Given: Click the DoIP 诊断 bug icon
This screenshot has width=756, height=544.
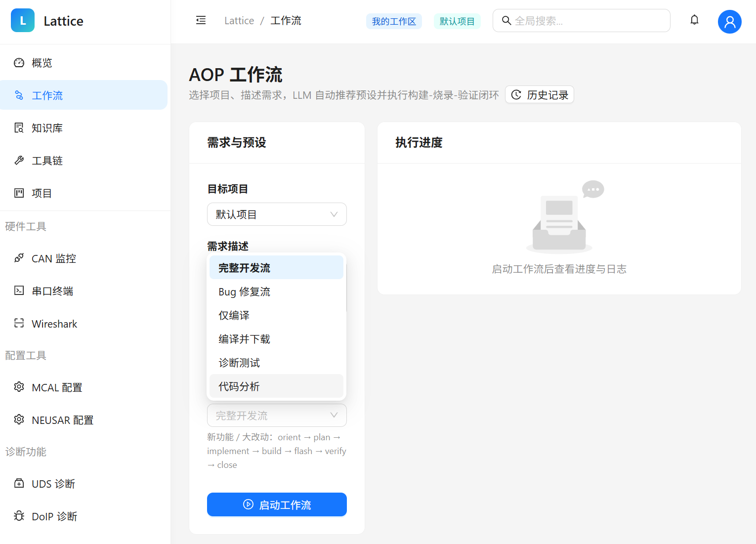Looking at the screenshot, I should coord(19,516).
